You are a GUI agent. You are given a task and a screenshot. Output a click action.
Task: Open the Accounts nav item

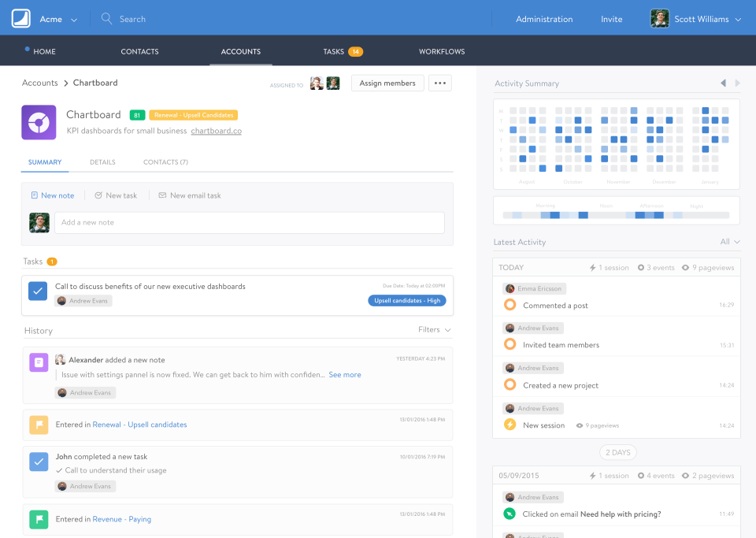pyautogui.click(x=241, y=51)
